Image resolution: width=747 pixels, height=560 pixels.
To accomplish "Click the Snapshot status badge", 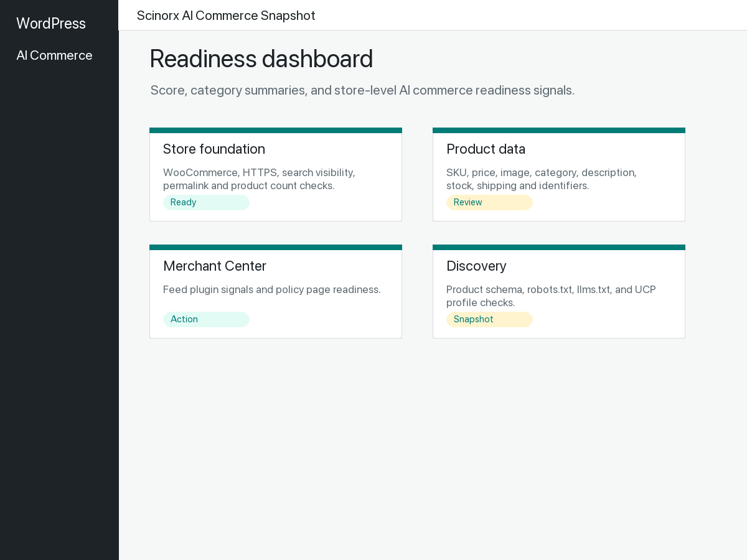I will 489,319.
